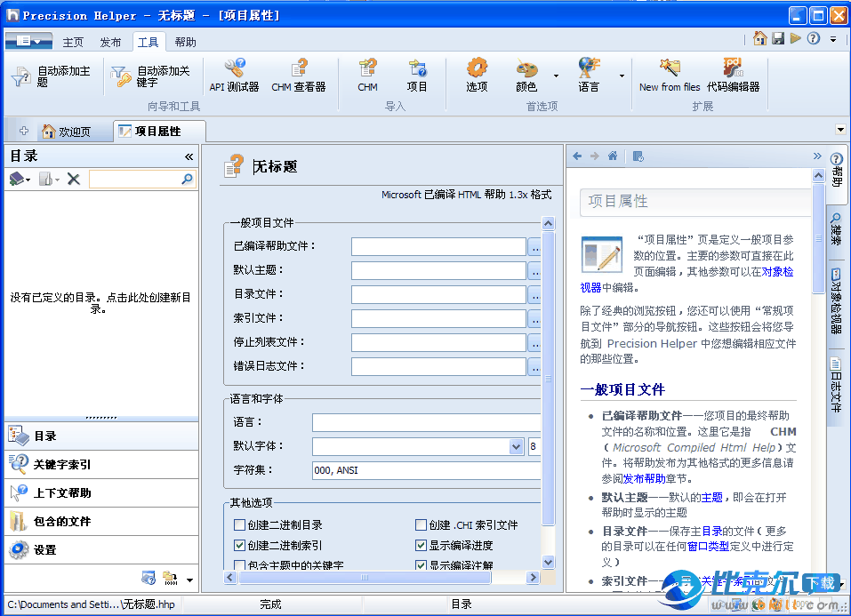The height and width of the screenshot is (616, 851).
Task: Open the 关键字索引 navigation section
Action: coord(62,464)
